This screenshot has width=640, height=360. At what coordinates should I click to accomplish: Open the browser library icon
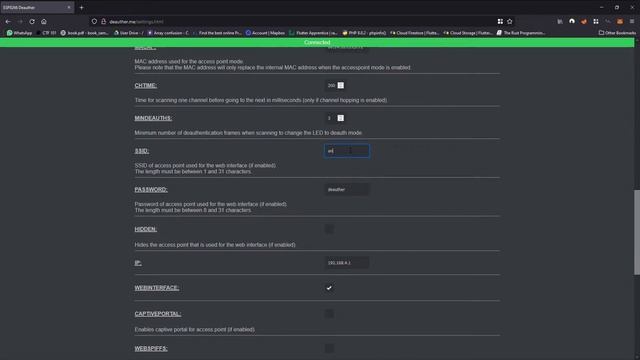tap(560, 21)
